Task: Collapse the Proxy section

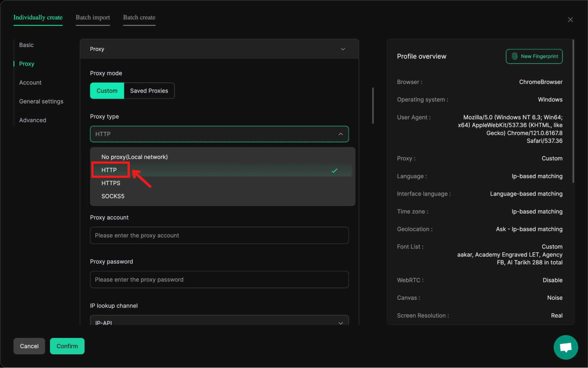Action: (342, 49)
